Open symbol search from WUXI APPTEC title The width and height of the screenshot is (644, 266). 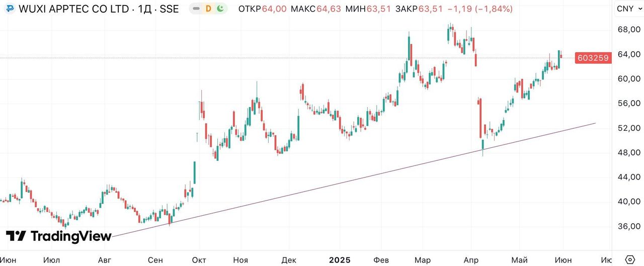[98, 9]
